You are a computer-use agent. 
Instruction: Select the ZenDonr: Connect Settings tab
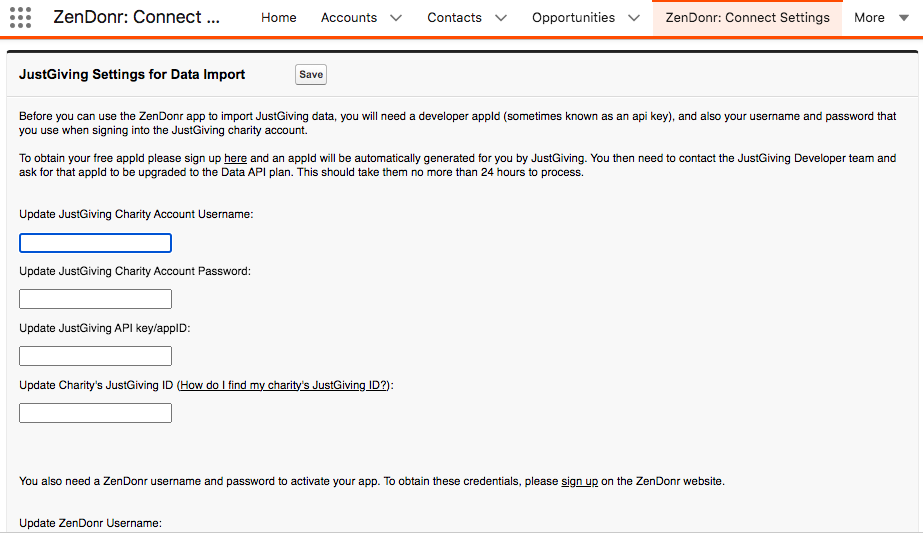click(x=748, y=18)
